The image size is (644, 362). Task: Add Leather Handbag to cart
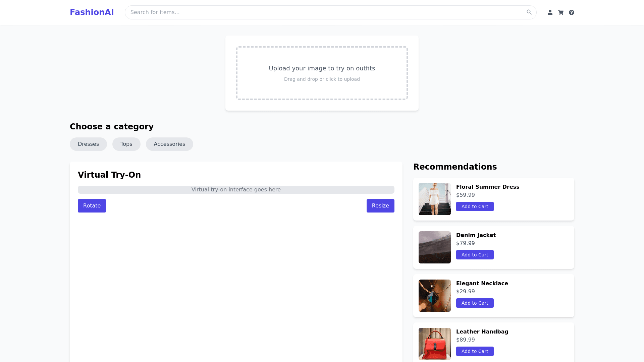point(475,351)
